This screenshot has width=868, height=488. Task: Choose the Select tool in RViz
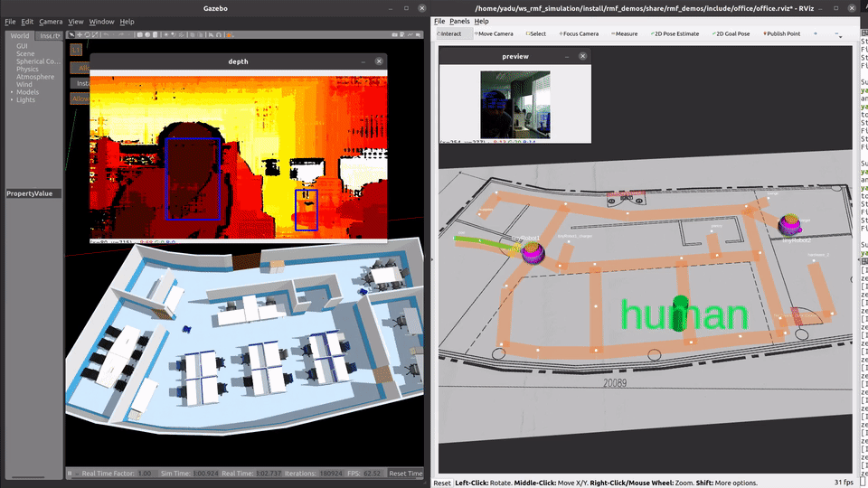point(536,33)
